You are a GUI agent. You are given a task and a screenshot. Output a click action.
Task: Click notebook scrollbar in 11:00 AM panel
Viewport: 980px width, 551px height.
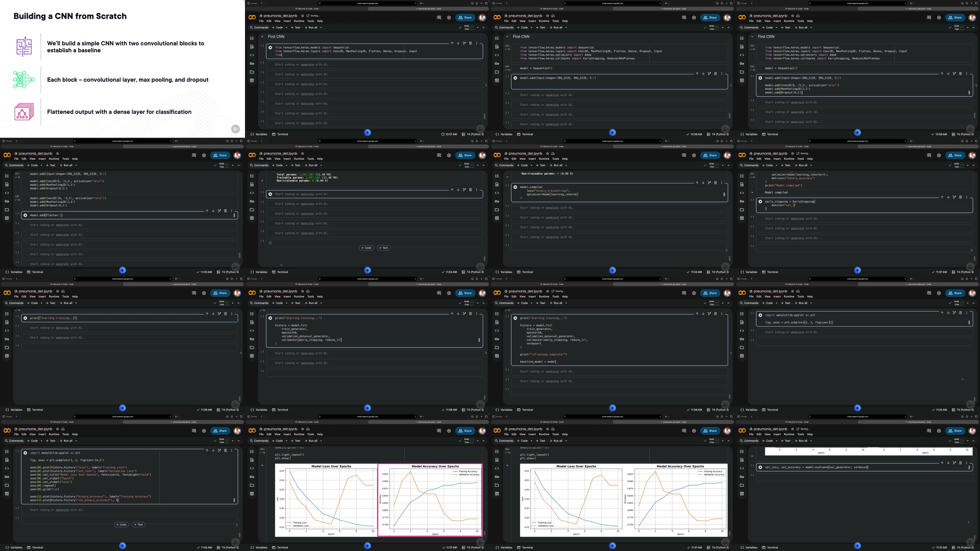pos(239,256)
